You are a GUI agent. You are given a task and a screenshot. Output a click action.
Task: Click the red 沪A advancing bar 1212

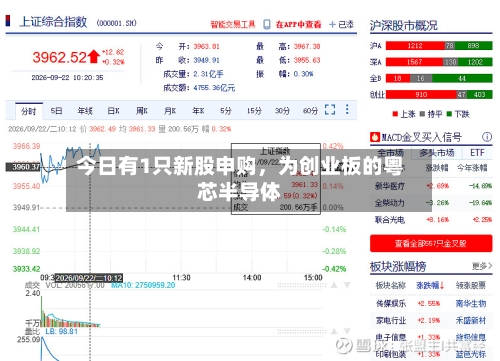(415, 46)
